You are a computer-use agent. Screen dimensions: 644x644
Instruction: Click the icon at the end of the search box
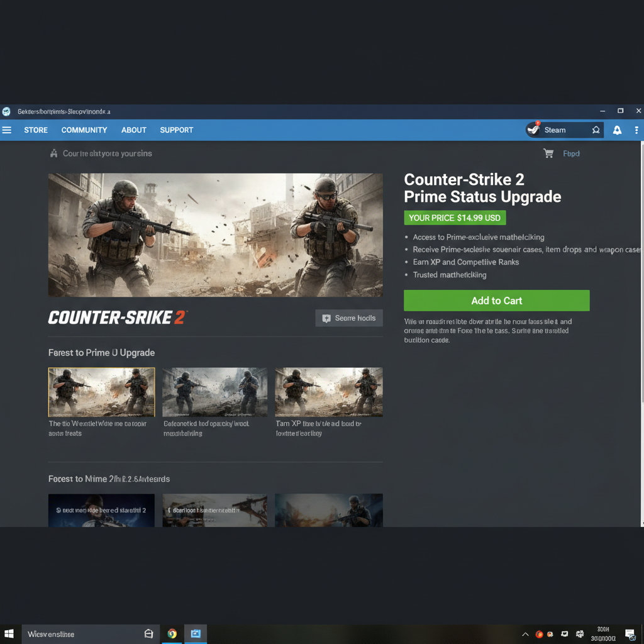coord(148,634)
